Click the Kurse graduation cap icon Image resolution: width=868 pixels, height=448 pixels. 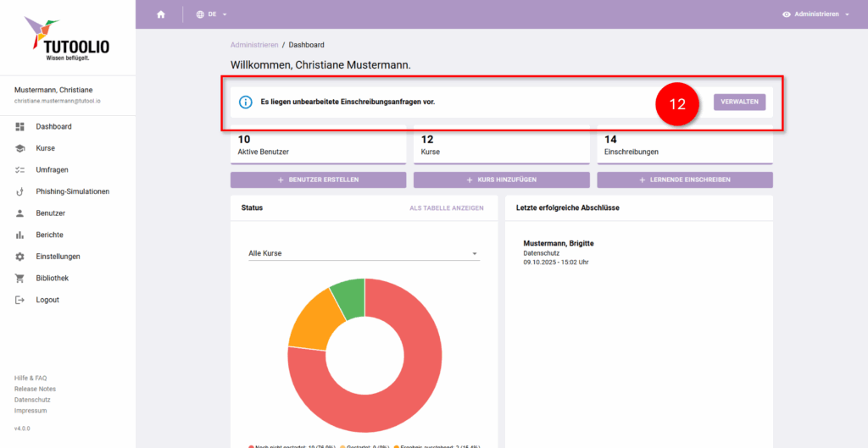coord(19,148)
